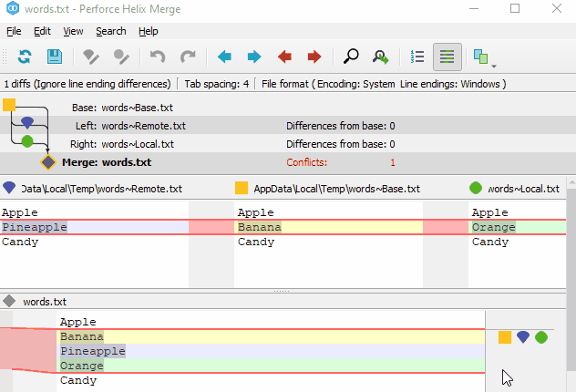This screenshot has width=576, height=392.
Task: Click 'Pineapple' line in merge result pane
Action: pos(273,351)
